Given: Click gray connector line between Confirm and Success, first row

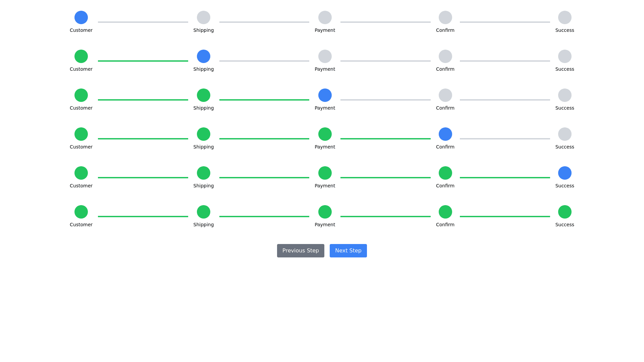Looking at the screenshot, I should (x=505, y=22).
